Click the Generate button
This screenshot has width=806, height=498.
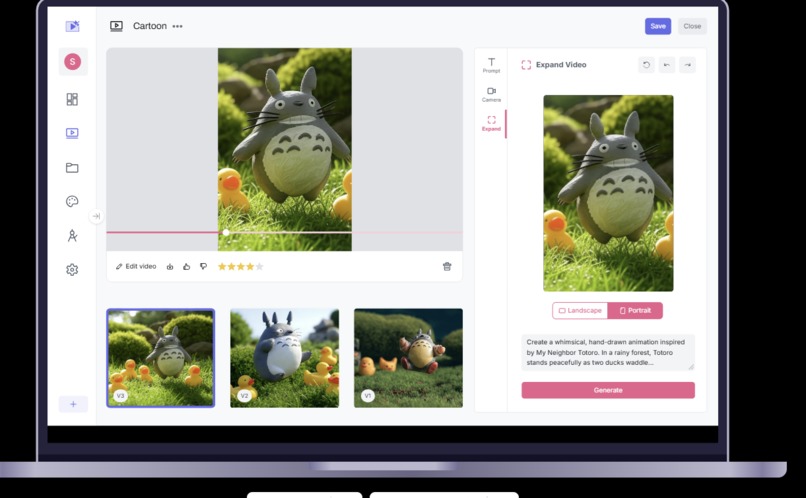pos(608,390)
